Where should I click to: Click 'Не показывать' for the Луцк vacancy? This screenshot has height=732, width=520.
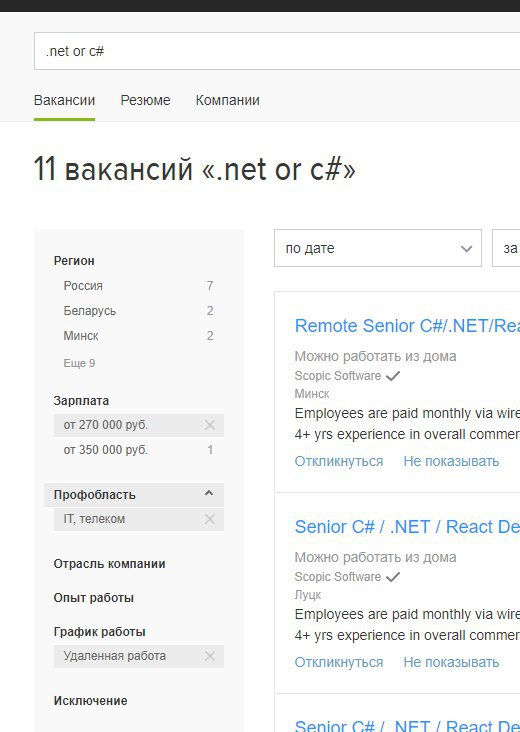(x=451, y=662)
